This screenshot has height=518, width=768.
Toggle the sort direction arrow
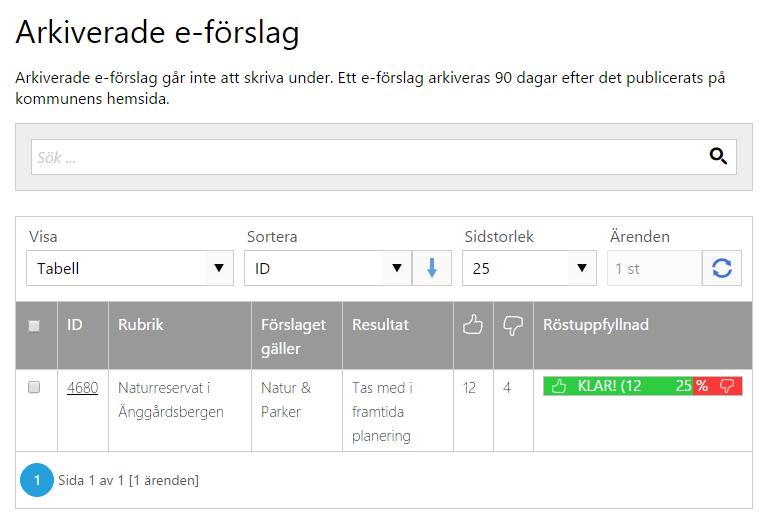432,268
